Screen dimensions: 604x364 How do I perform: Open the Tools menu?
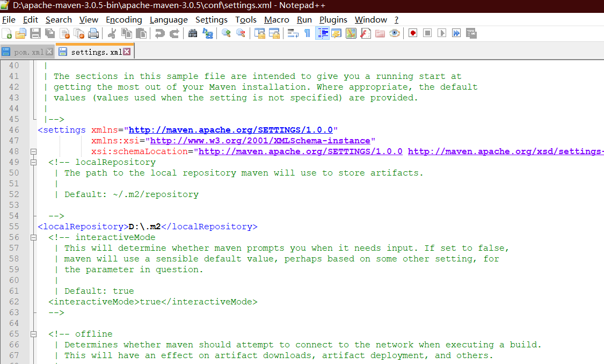pyautogui.click(x=246, y=20)
